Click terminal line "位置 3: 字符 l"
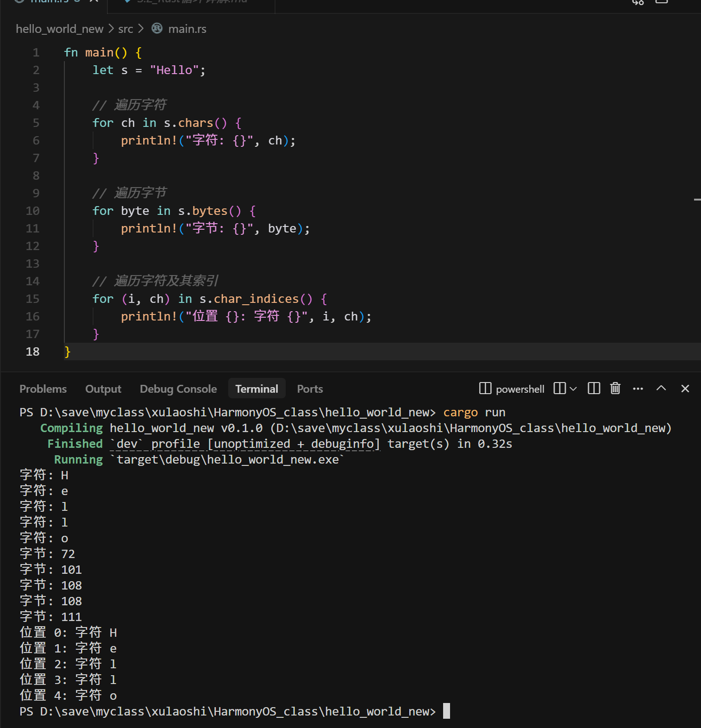This screenshot has height=728, width=701. click(69, 680)
